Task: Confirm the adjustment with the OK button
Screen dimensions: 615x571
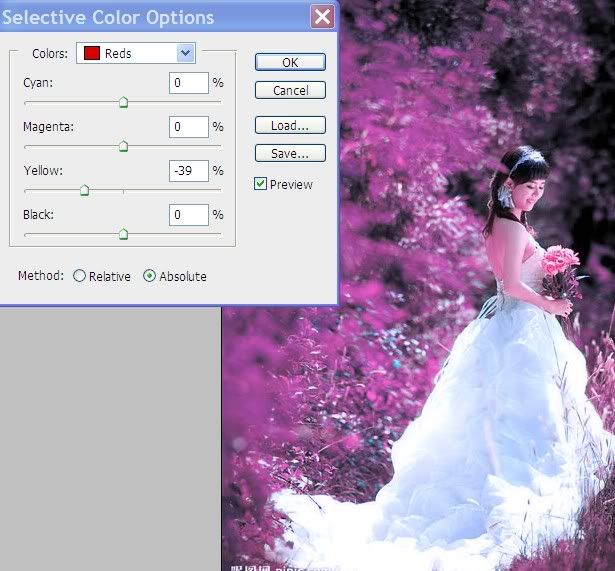Action: 290,62
